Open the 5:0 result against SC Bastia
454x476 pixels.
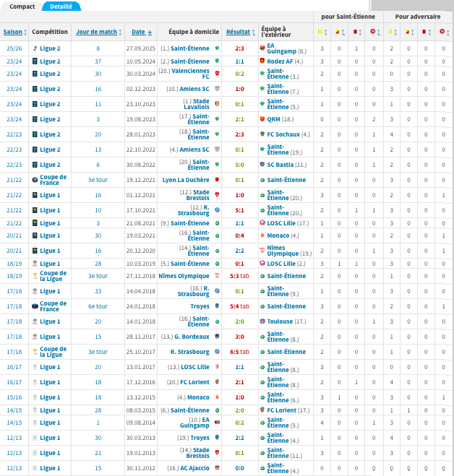click(x=239, y=165)
